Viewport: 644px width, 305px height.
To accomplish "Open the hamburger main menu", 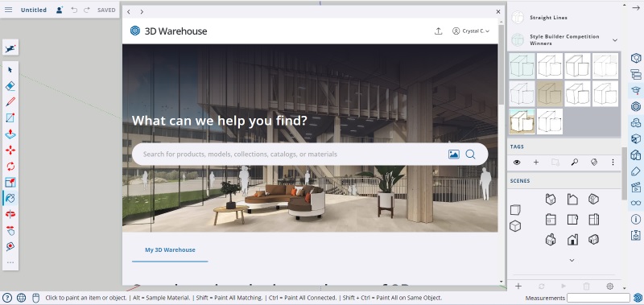I will tap(8, 10).
